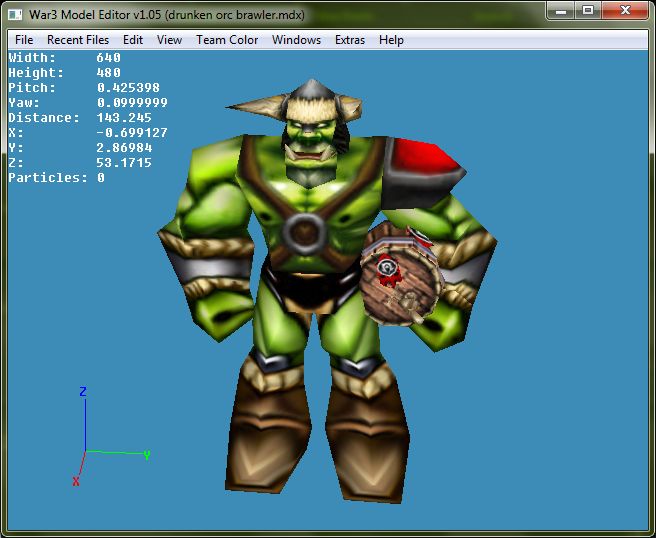Click the blue Z axis label
This screenshot has height=538, width=656.
[83, 392]
